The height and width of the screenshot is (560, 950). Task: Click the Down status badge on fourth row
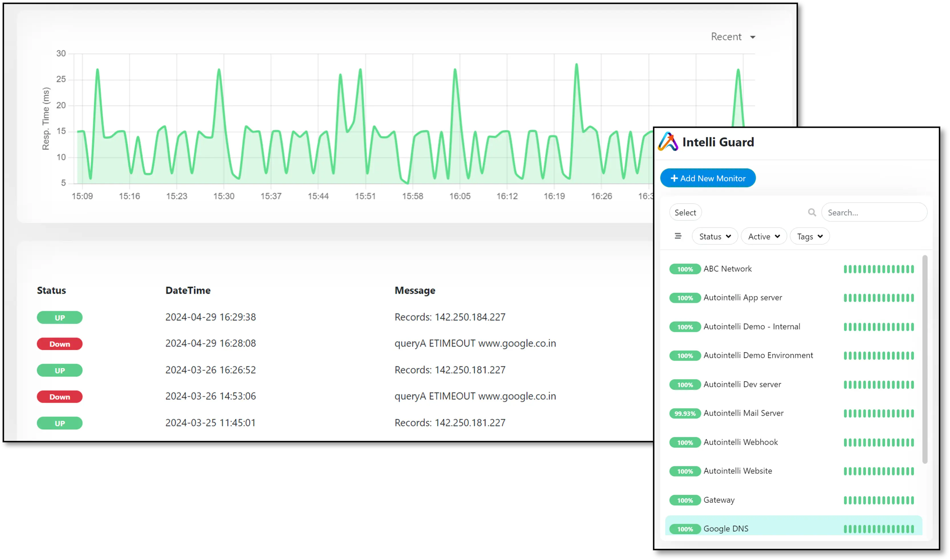pos(59,397)
